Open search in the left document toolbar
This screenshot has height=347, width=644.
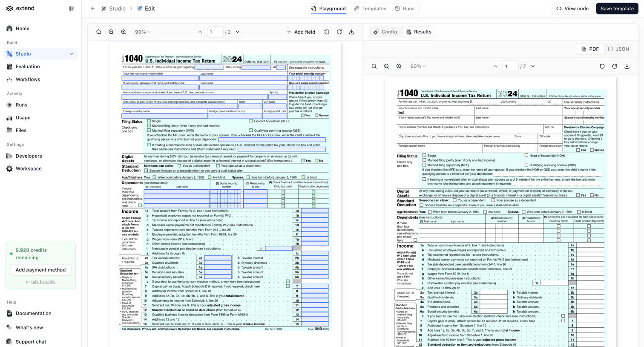[x=99, y=32]
